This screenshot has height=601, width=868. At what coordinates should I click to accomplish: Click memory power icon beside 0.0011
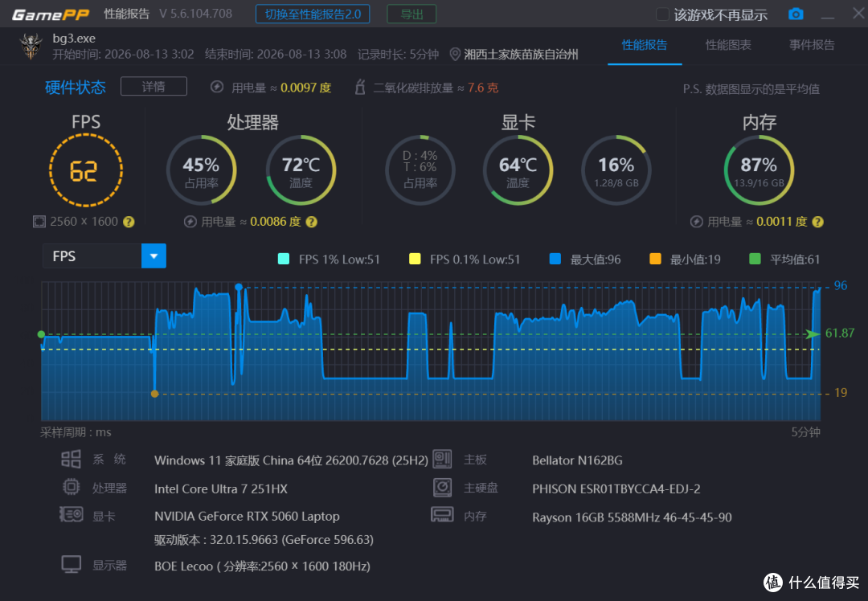coord(696,222)
